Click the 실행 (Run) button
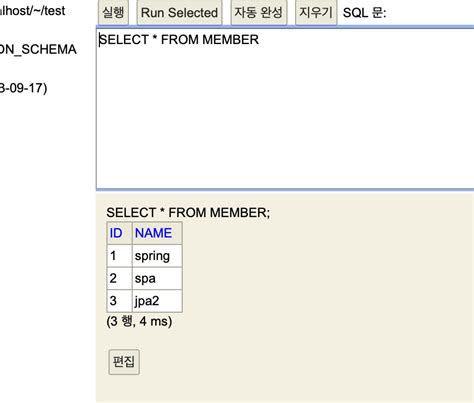Image resolution: width=474 pixels, height=403 pixels. (113, 12)
